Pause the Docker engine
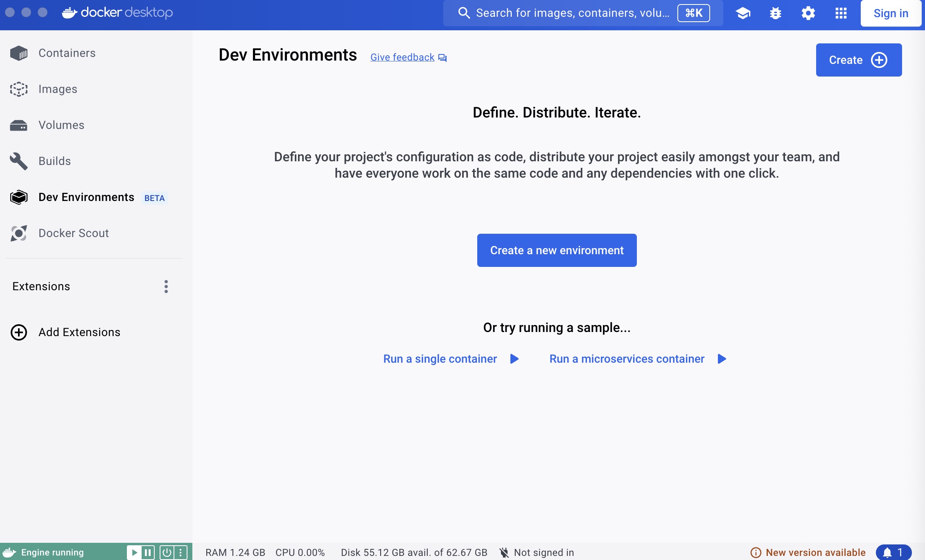Screen dimensions: 925x560 148,553
